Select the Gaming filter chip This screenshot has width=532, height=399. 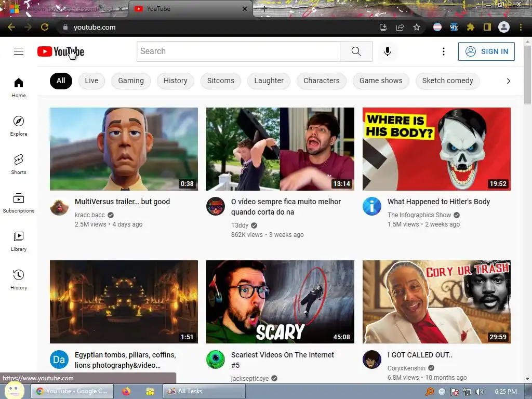point(131,81)
